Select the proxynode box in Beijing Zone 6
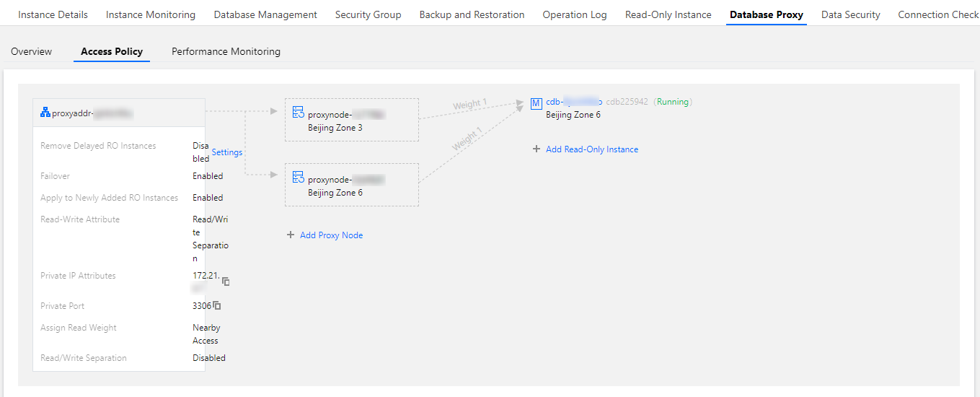980x397 pixels. click(x=352, y=185)
